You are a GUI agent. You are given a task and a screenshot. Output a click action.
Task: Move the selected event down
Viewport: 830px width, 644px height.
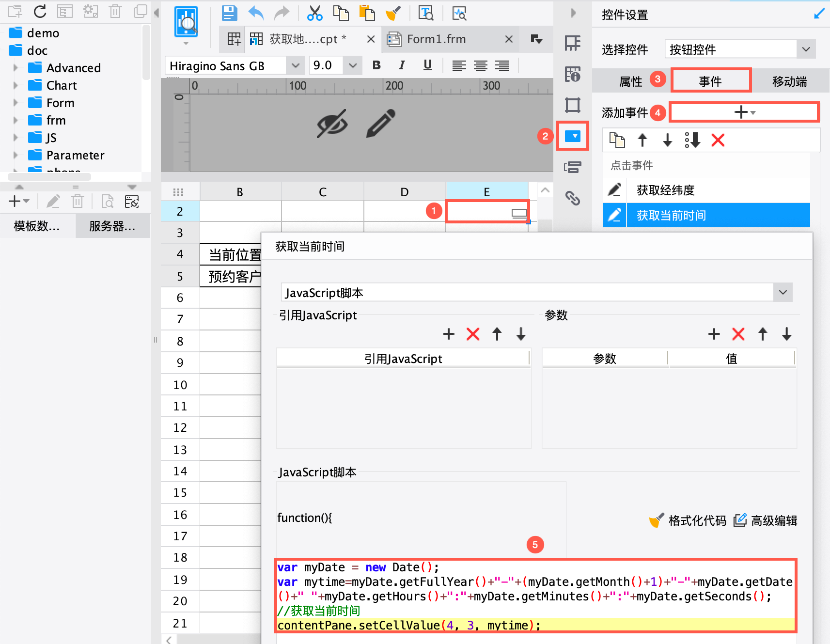point(667,141)
